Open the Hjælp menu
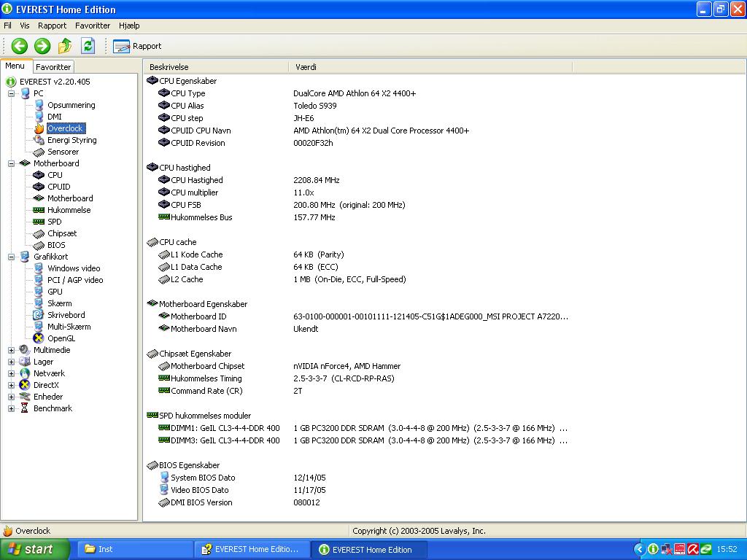 (x=129, y=26)
